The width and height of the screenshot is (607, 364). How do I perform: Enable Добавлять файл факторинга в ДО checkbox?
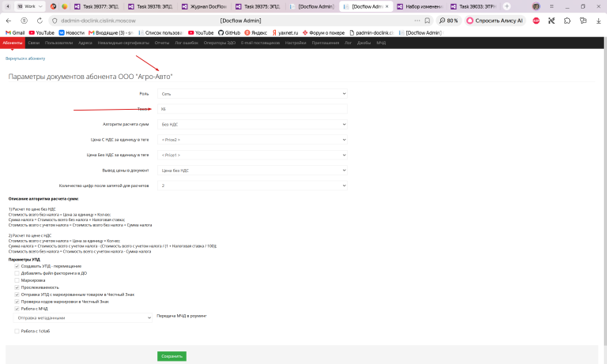(17, 273)
